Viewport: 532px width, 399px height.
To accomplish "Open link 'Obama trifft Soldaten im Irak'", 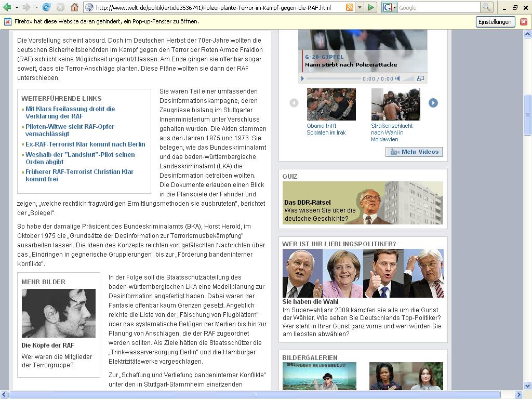I will [326, 129].
